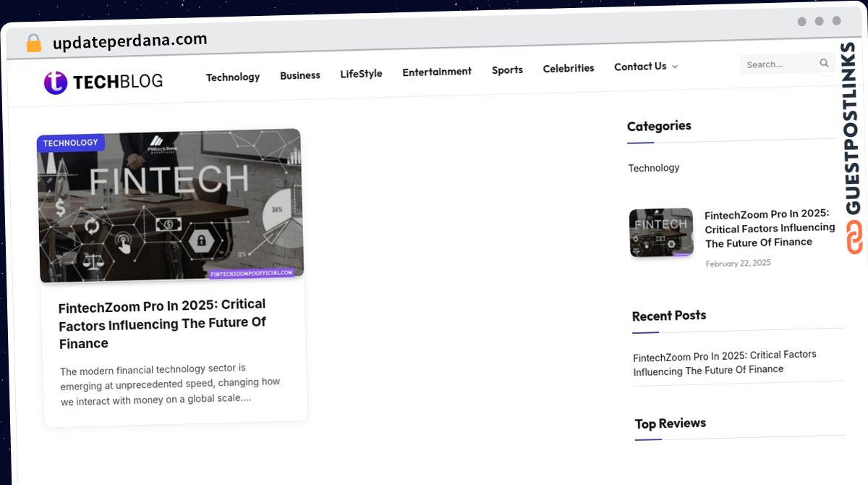This screenshot has width=868, height=485.
Task: Open the Business menu item
Action: (x=300, y=75)
